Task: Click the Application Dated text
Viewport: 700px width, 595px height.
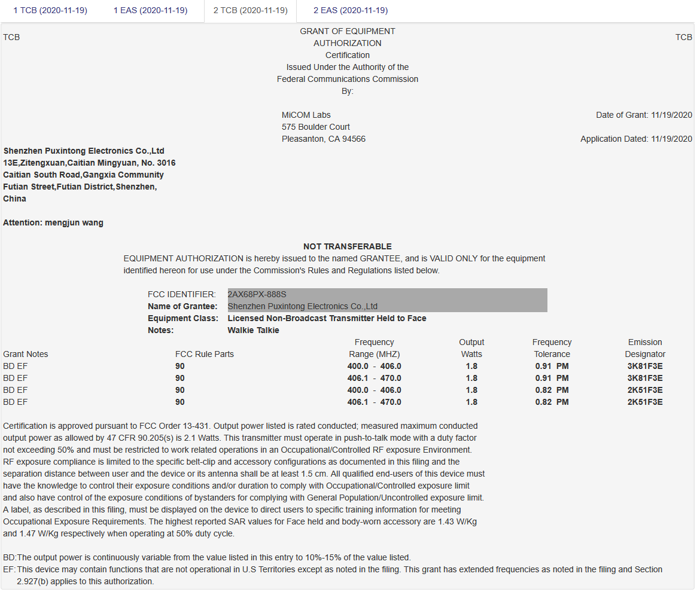Action: [636, 139]
